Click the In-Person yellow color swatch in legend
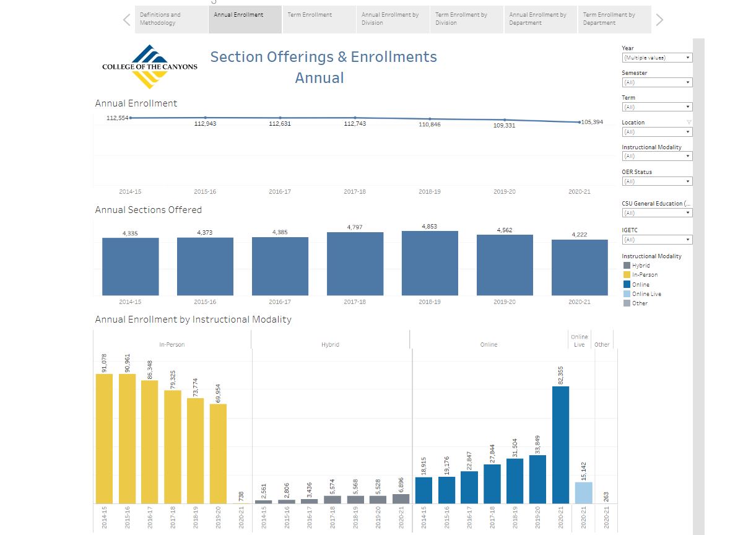Viewport: 756px width, 535px height. (627, 274)
